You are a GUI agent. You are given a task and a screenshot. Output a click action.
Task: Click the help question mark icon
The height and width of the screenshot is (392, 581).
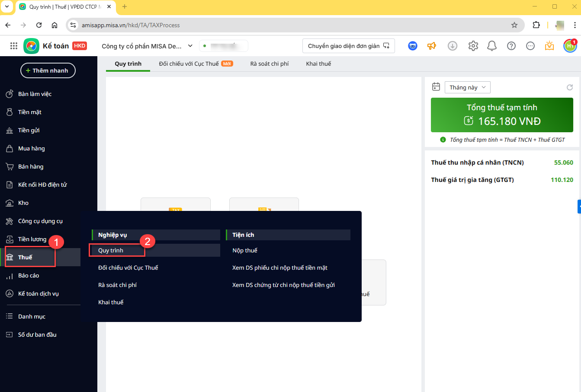pyautogui.click(x=511, y=46)
